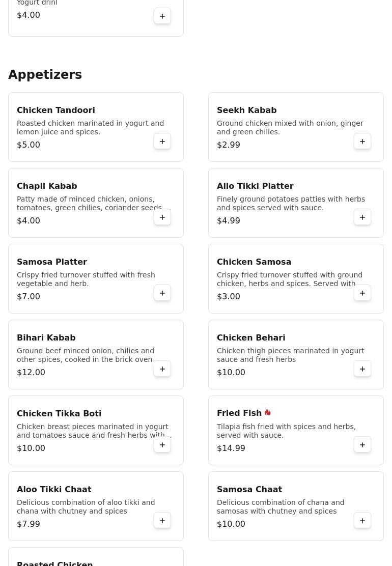Image resolution: width=392 pixels, height=566 pixels.
Task: Open the Seekh Kabab item title
Action: pyautogui.click(x=246, y=110)
